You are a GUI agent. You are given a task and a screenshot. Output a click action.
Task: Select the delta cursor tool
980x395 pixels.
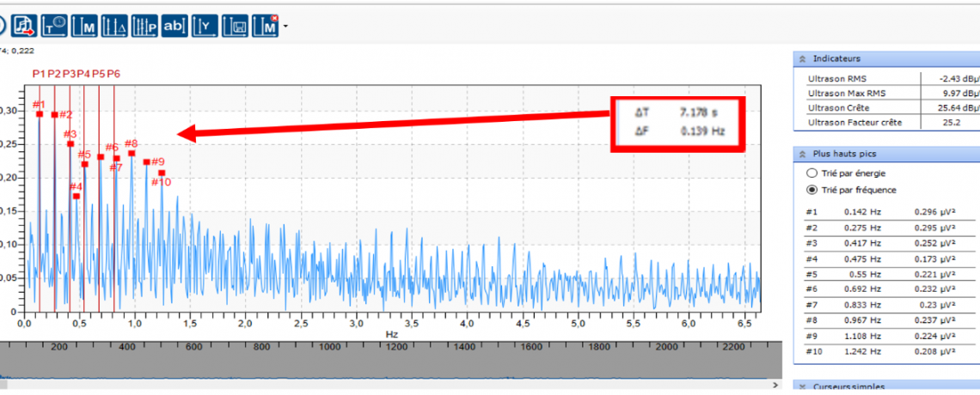pyautogui.click(x=114, y=26)
